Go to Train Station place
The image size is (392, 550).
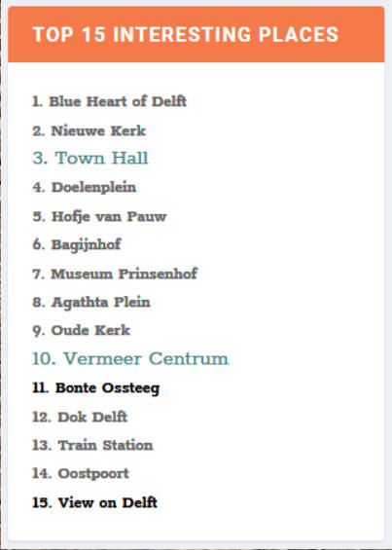[92, 446]
